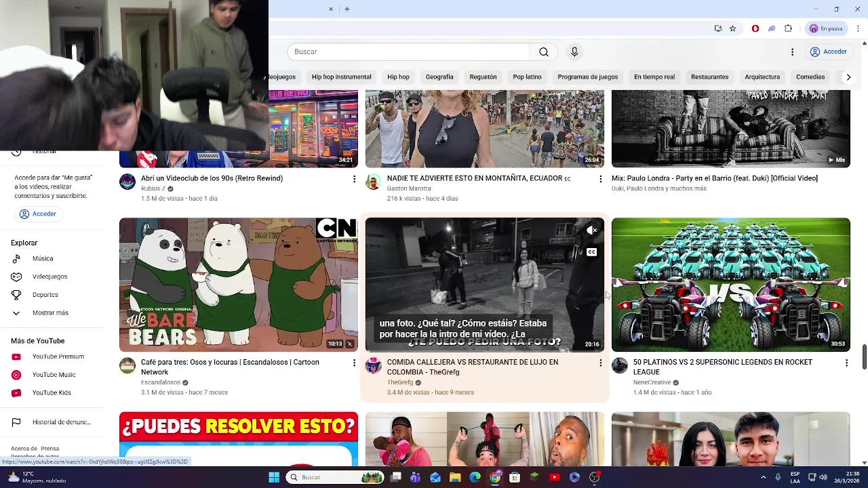Select the Hip hop instrumental chip
Image resolution: width=868 pixels, height=488 pixels.
341,77
